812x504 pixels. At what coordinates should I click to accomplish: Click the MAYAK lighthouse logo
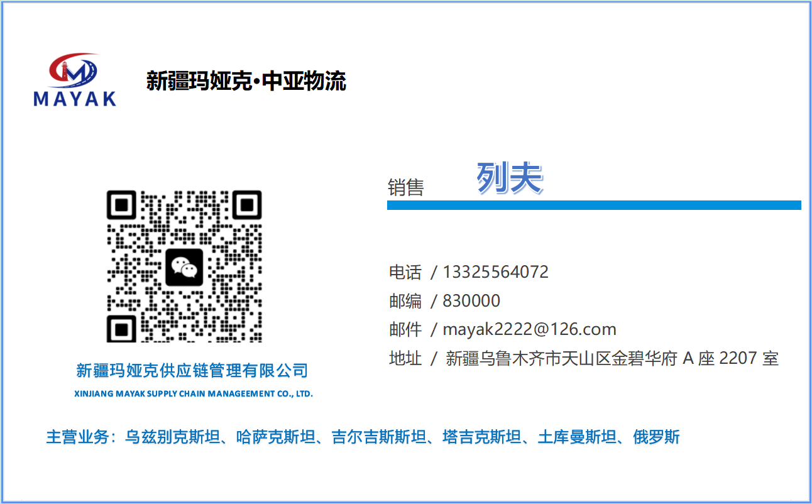(x=75, y=80)
